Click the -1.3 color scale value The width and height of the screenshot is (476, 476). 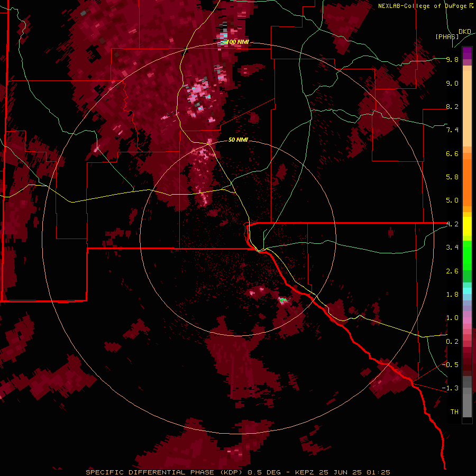450,388
